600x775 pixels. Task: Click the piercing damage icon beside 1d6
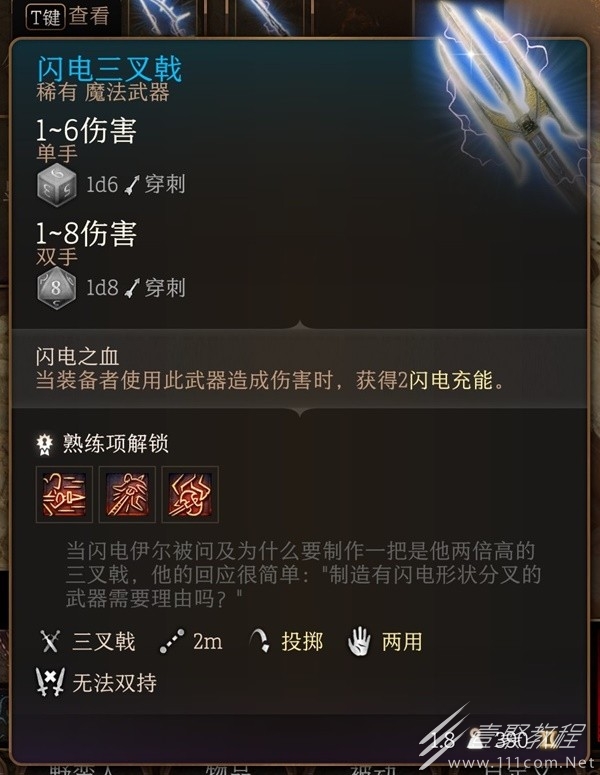point(132,185)
